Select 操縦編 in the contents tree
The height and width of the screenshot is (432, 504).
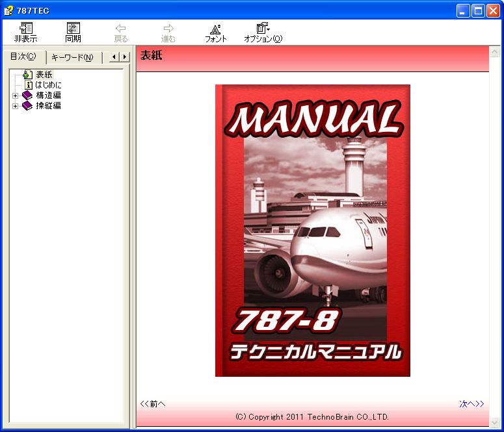(49, 105)
